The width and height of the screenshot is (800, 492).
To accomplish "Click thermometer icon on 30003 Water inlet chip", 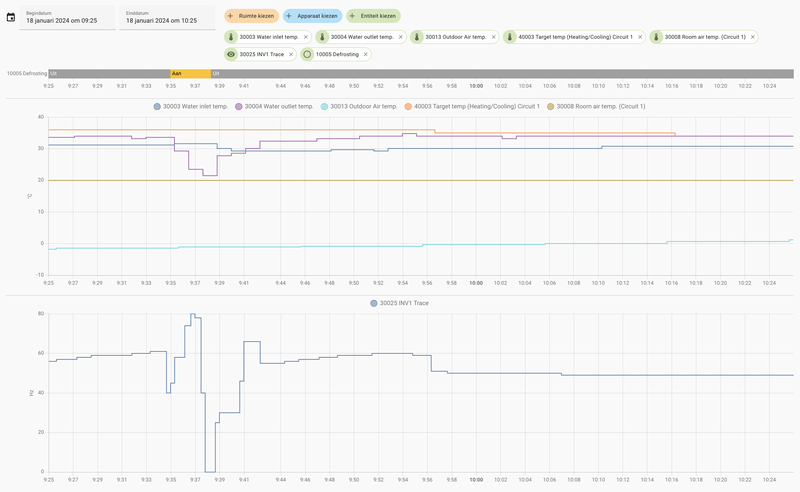I will pos(231,37).
